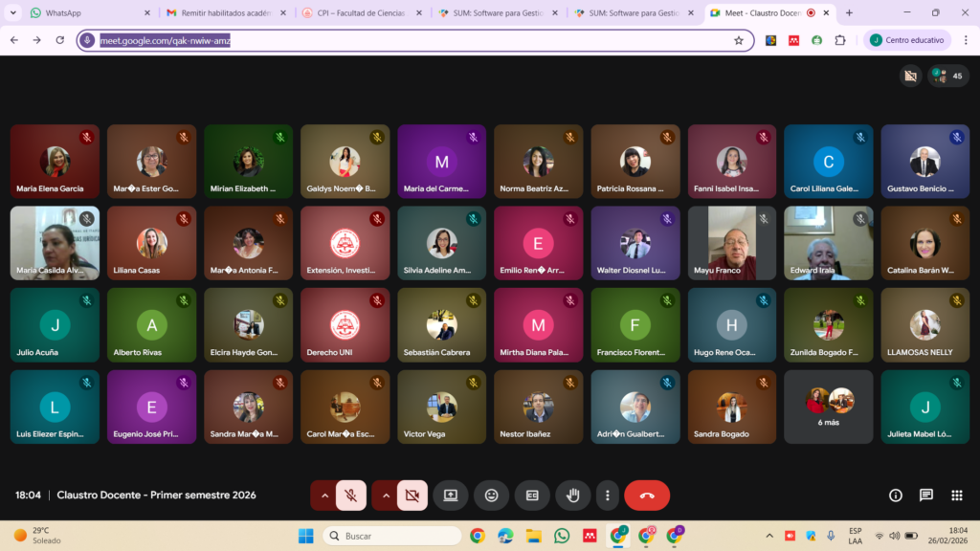The image size is (980, 551).
Task: Open the participant list showing 45 people
Action: (x=947, y=76)
